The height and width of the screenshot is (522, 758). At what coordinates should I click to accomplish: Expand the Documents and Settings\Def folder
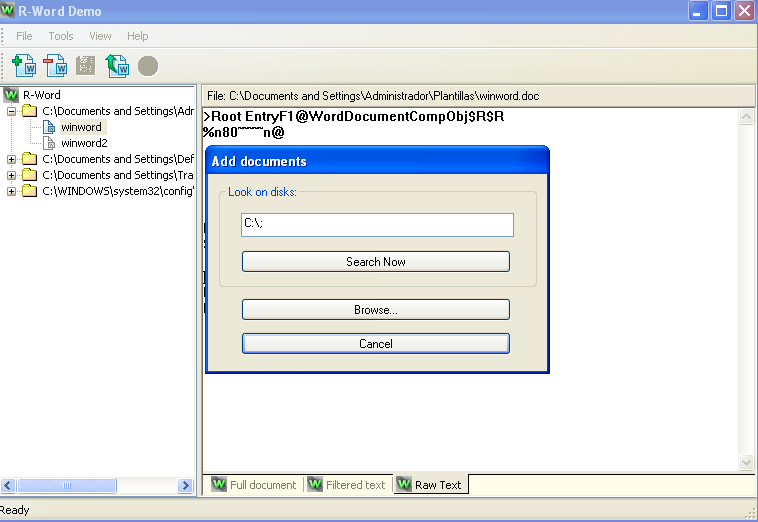[11, 160]
